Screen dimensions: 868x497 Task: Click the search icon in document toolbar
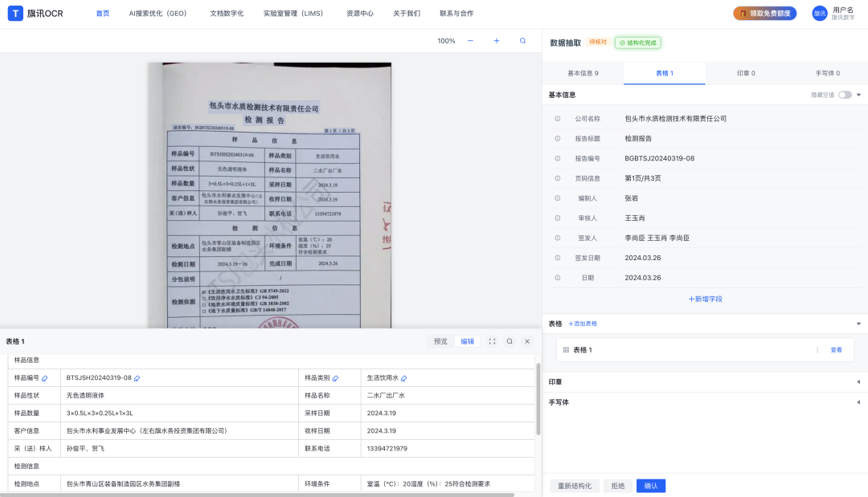coord(523,41)
